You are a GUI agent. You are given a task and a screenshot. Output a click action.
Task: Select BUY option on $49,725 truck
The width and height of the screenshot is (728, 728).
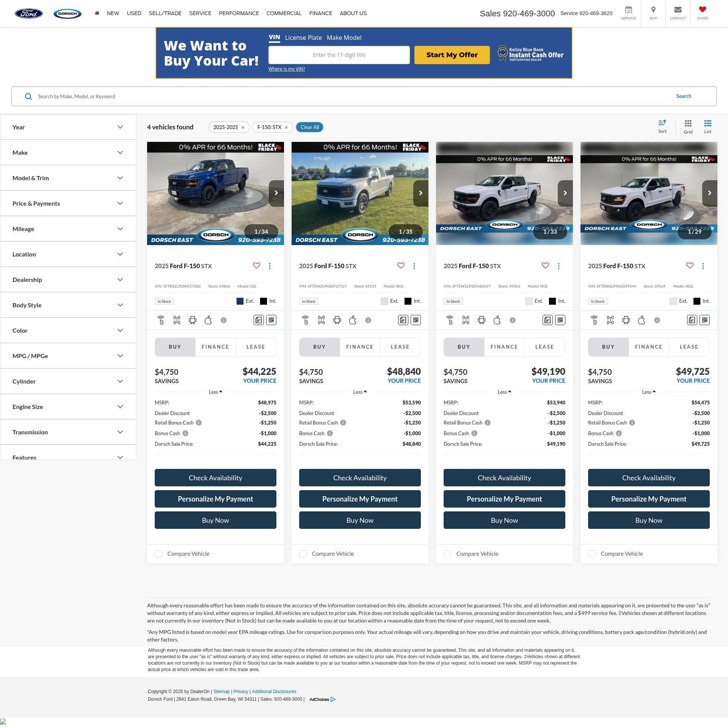pos(608,347)
